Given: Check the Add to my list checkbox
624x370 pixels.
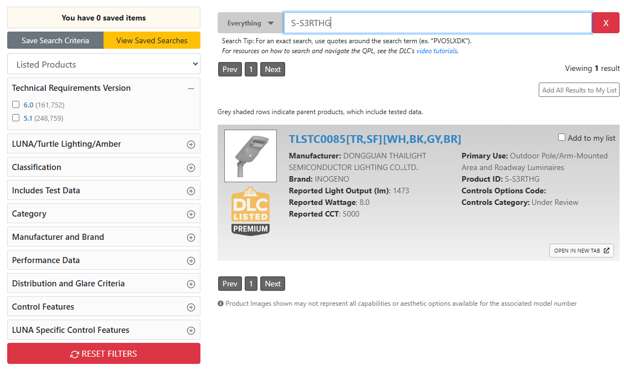Looking at the screenshot, I should 562,137.
